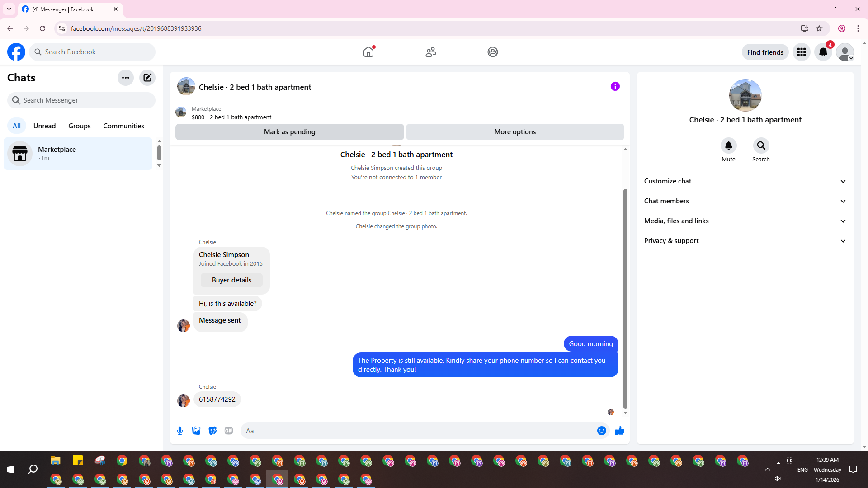Open the GIF picker icon

[229, 431]
